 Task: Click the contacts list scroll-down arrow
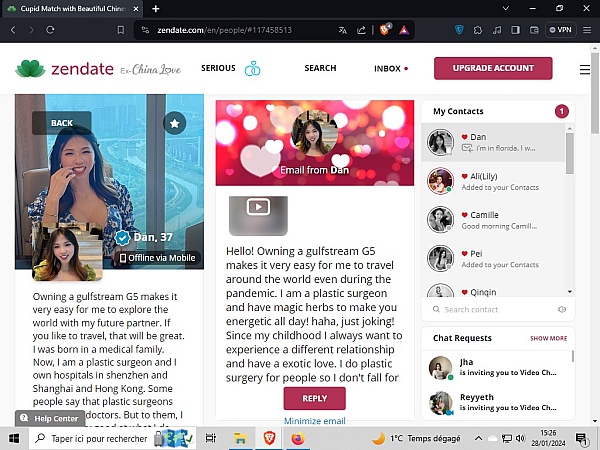(570, 292)
